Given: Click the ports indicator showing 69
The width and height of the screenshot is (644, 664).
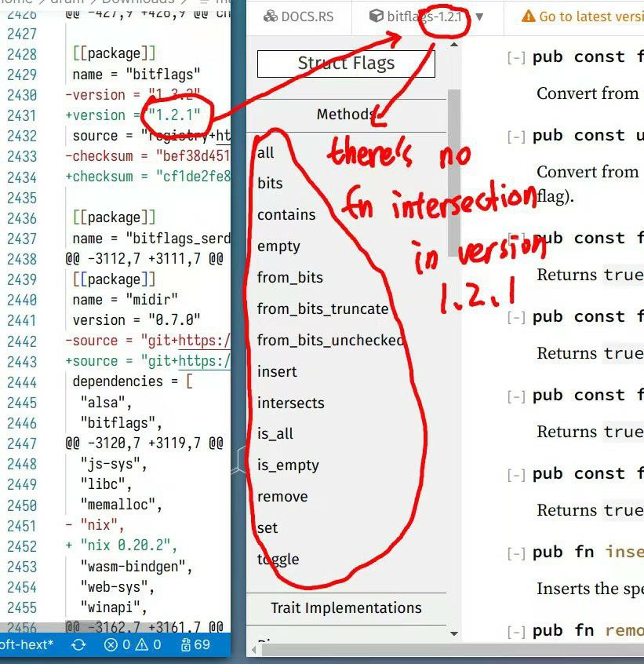Looking at the screenshot, I should coord(195,645).
